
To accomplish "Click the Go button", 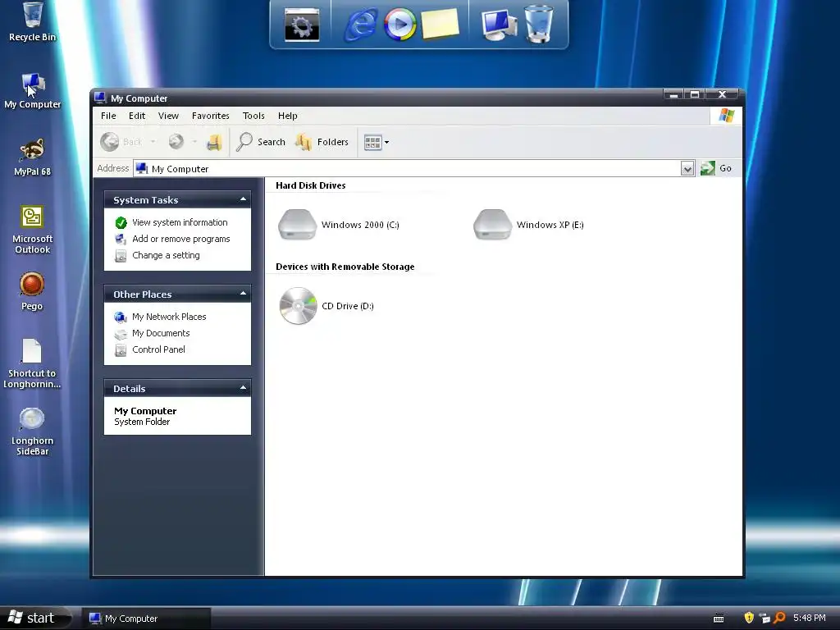I will pyautogui.click(x=716, y=168).
